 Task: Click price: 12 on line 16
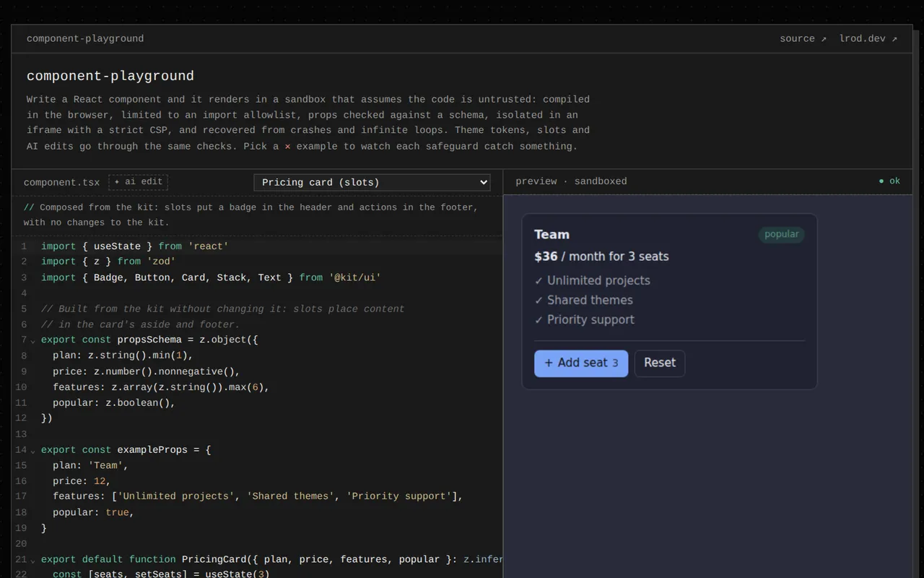coord(82,481)
